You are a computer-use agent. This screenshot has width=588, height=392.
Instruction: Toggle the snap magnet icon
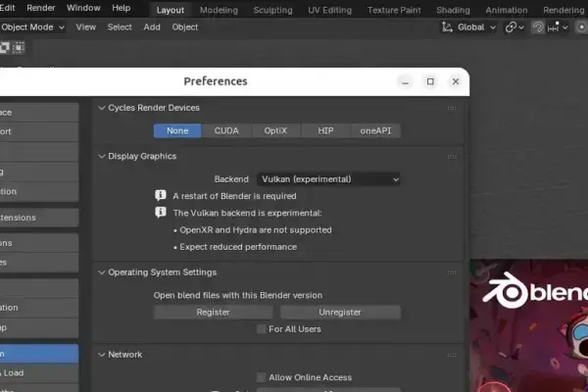[x=538, y=27]
